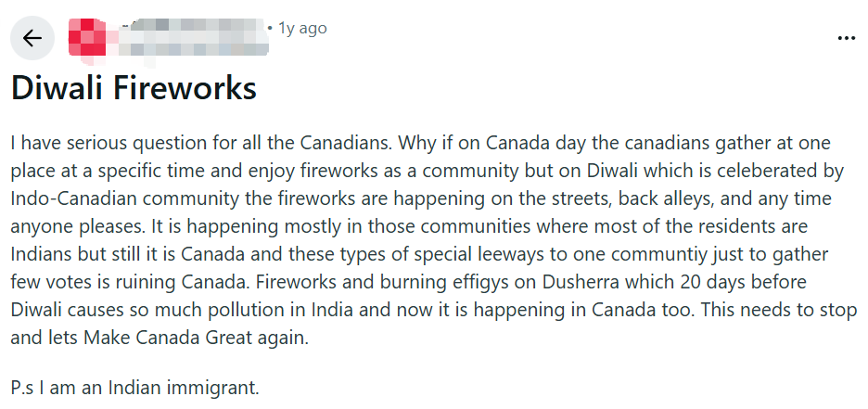Click the word "pollution" in the post
Viewport: 868px width, 409px height.
point(226,310)
